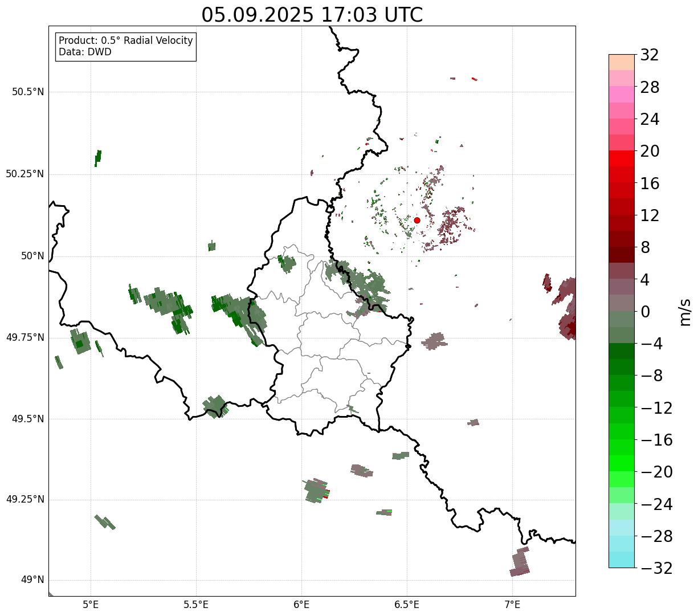698x616 pixels.
Task: Pick the bright red swatch just below 20
Action: (622, 158)
